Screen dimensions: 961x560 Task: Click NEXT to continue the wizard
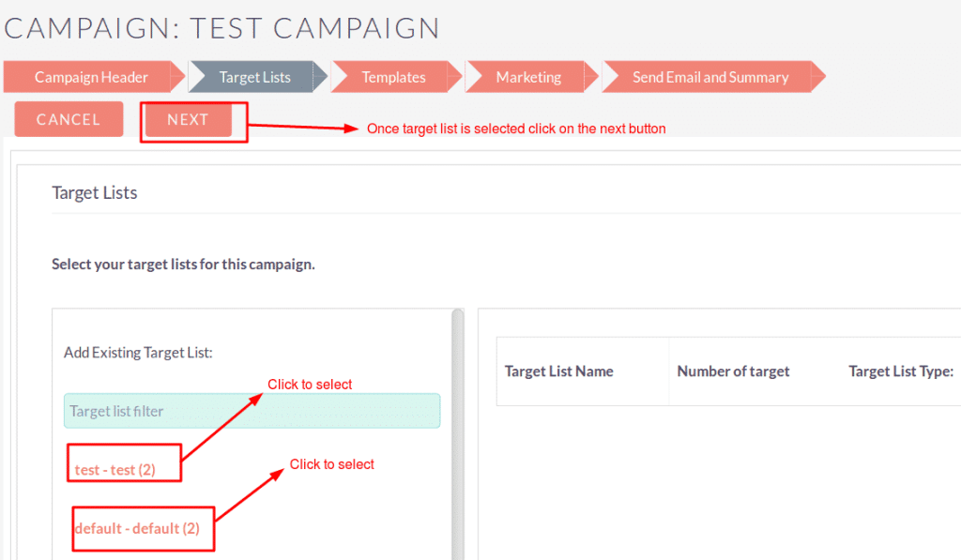188,119
